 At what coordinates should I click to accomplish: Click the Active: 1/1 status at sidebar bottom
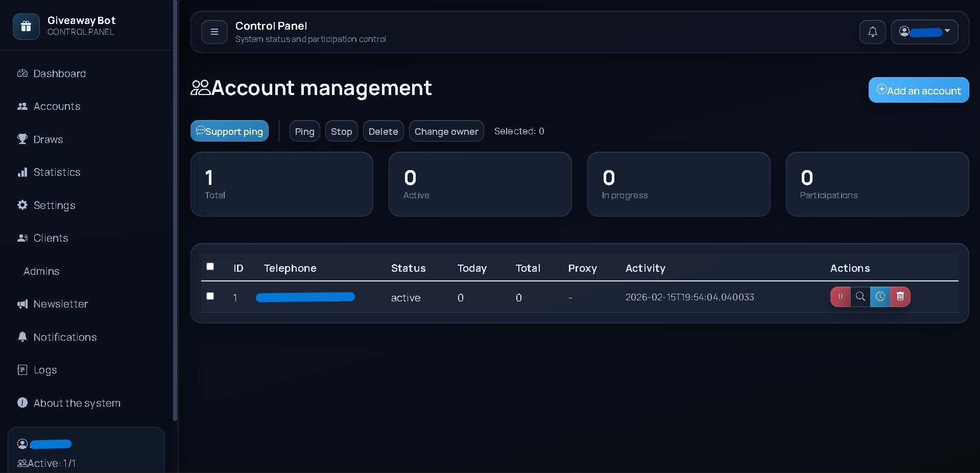click(x=46, y=463)
